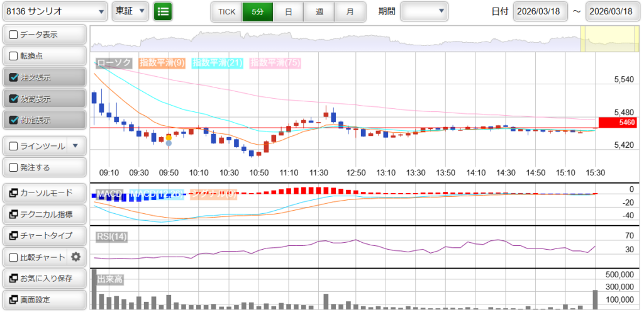Screen dimensions: 644x312
Task: Open お気に入り保存 dialog
Action: click(x=44, y=278)
